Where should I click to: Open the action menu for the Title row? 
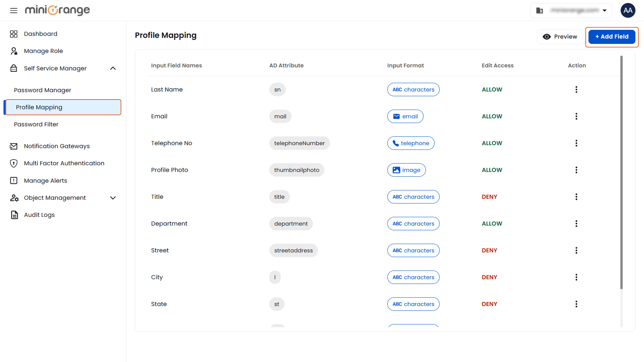click(576, 197)
